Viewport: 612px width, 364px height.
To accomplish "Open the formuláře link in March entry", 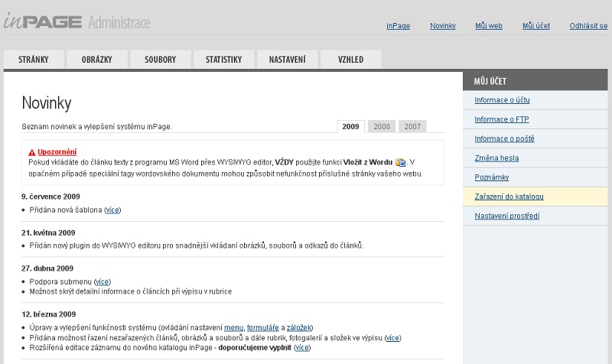I will (263, 327).
